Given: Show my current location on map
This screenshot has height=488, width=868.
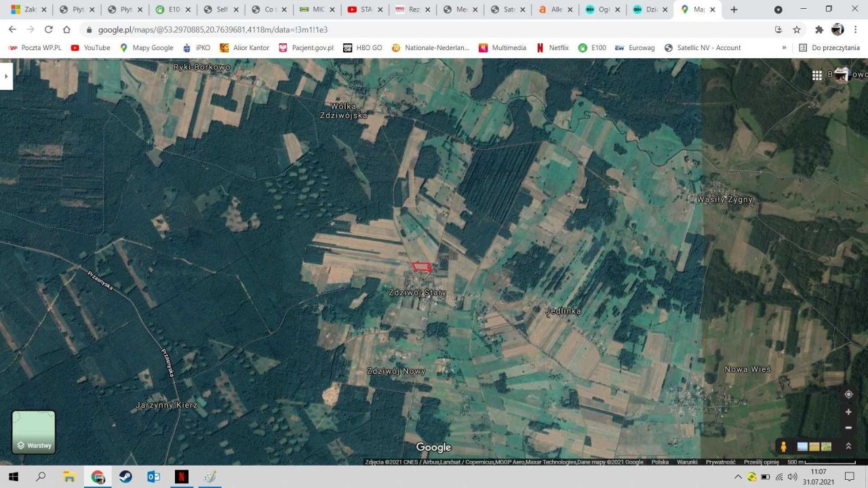Looking at the screenshot, I should pos(848,394).
